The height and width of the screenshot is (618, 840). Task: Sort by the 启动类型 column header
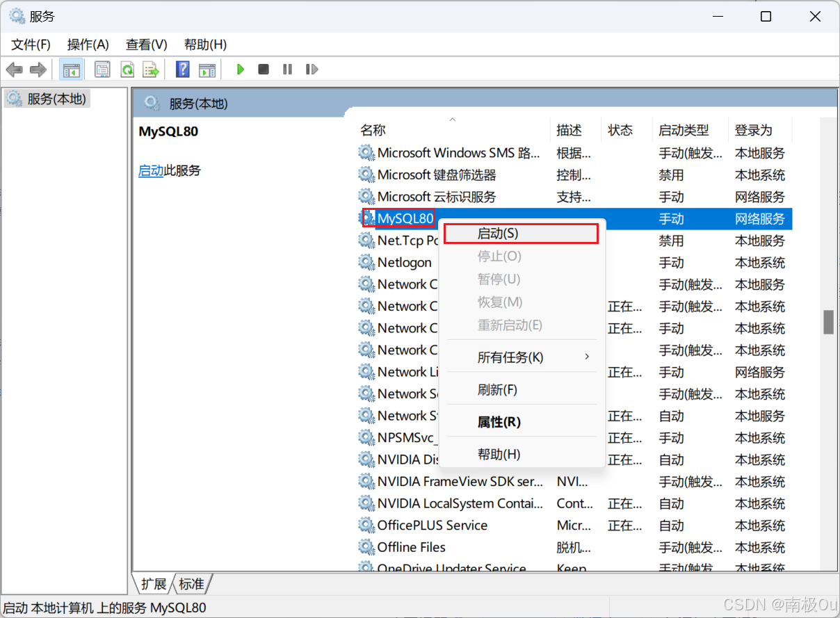point(684,130)
